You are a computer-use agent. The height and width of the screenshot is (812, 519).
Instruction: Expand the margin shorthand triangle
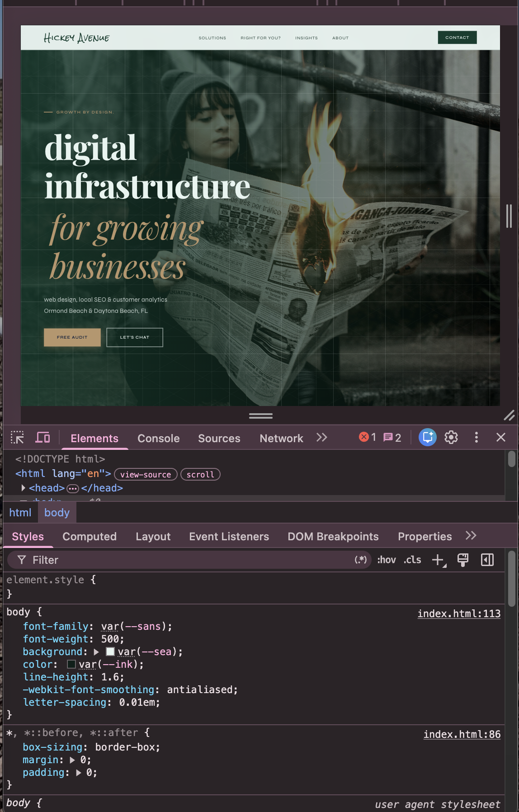[72, 760]
